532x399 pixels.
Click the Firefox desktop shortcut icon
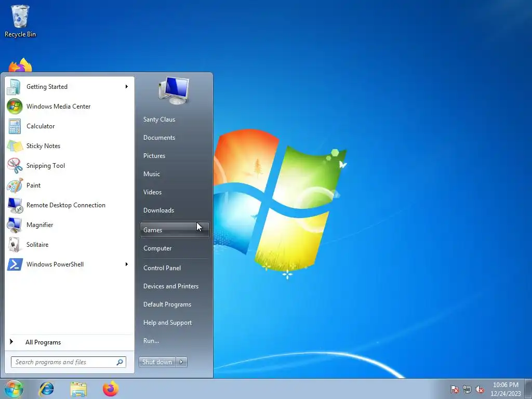tap(20, 65)
